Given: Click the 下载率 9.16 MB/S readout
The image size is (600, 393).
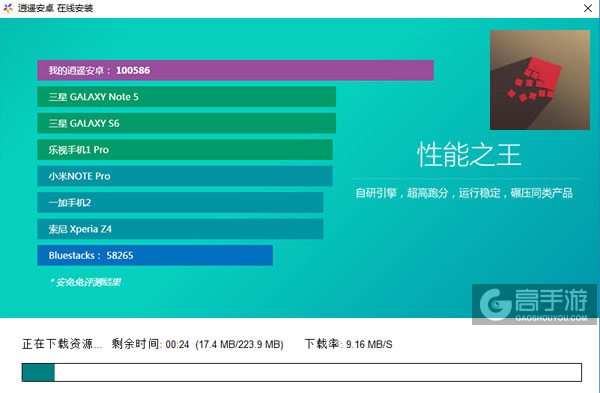Looking at the screenshot, I should coord(348,344).
